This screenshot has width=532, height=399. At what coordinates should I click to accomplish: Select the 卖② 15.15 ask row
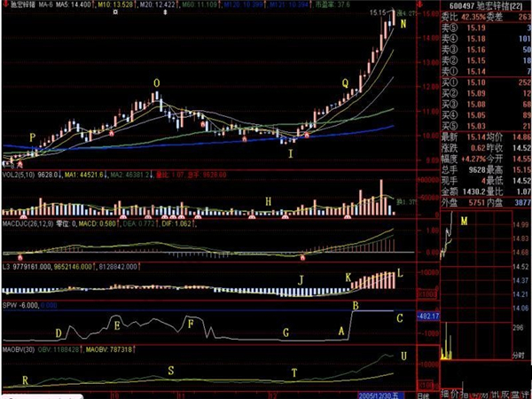pyautogui.click(x=486, y=60)
